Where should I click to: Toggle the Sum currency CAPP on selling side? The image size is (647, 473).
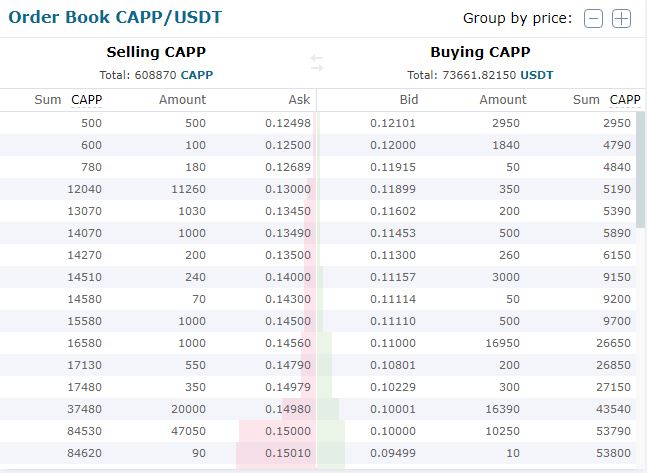tap(86, 99)
